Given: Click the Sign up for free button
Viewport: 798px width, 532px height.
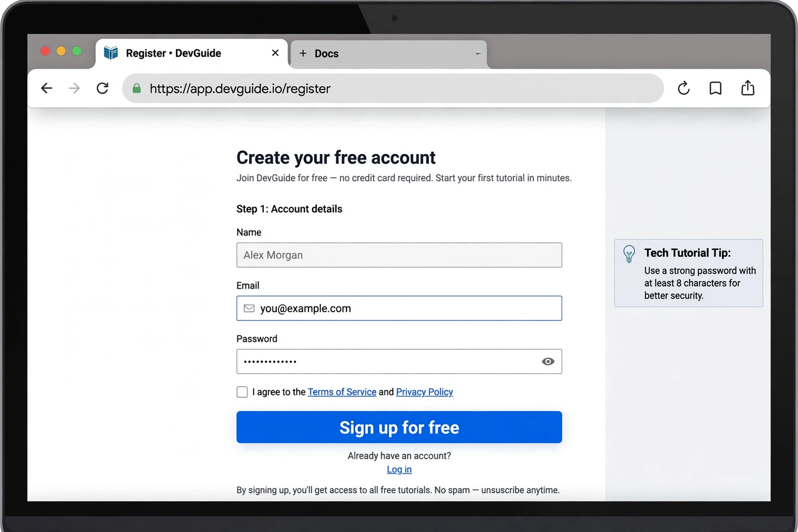Looking at the screenshot, I should [x=399, y=427].
